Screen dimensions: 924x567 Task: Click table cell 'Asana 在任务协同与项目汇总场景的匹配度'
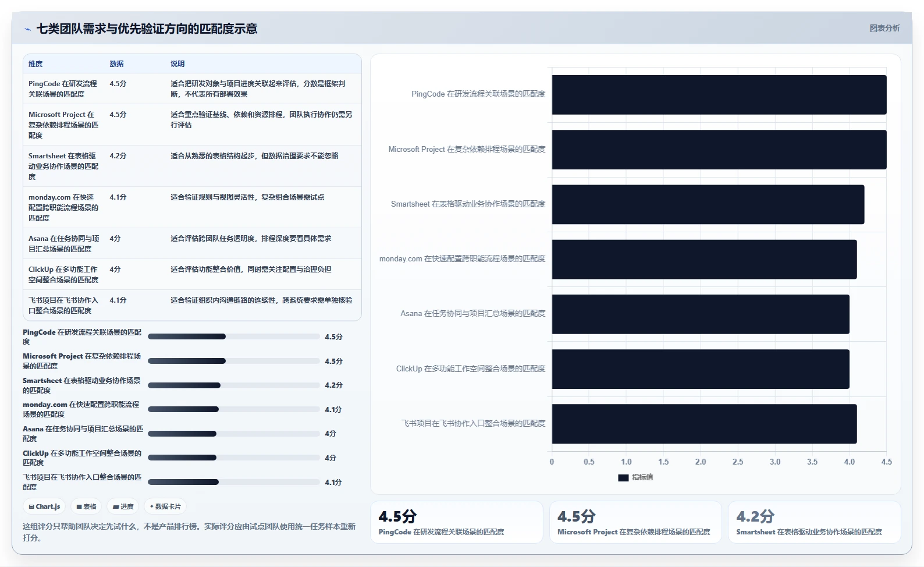tap(63, 243)
